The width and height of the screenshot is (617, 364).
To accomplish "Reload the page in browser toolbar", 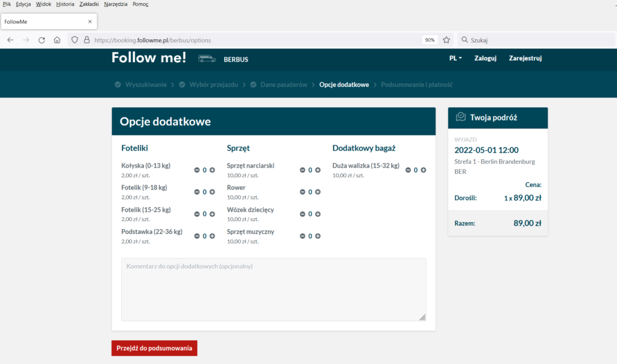I will point(42,40).
